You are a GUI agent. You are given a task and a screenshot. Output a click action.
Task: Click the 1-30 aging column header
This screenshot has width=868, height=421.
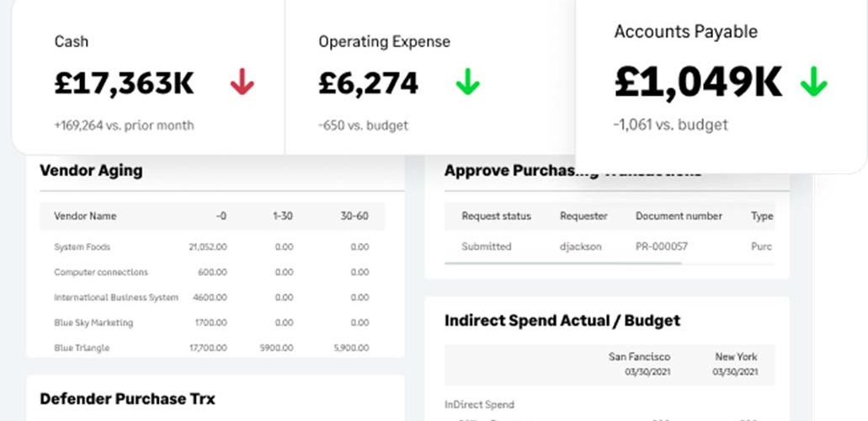click(x=282, y=216)
